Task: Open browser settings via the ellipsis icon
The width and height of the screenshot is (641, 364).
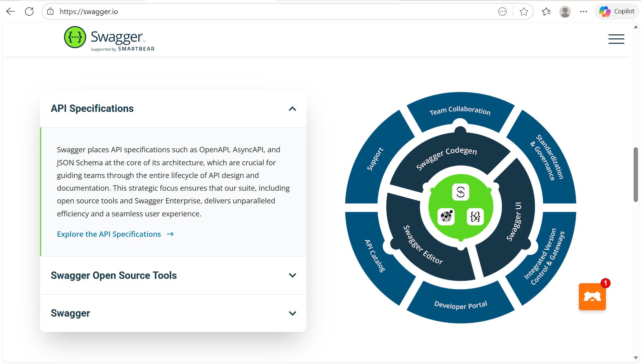Action: click(584, 11)
